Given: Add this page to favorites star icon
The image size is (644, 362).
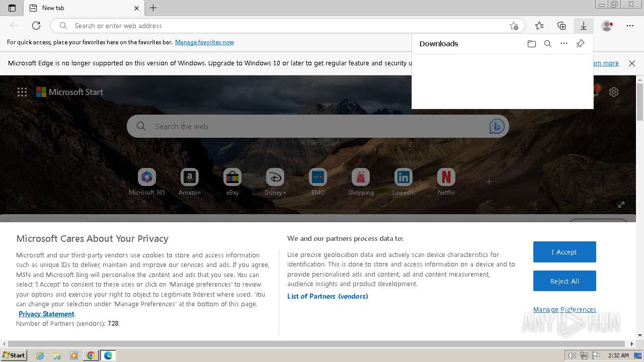Looking at the screenshot, I should click(x=514, y=26).
